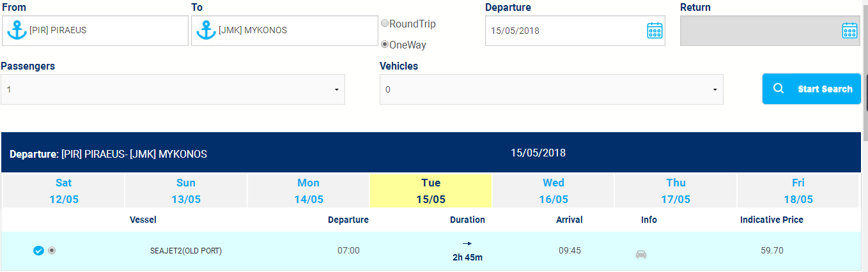Select the Sat 12/05 date tab
The image size is (868, 272).
pos(64,191)
